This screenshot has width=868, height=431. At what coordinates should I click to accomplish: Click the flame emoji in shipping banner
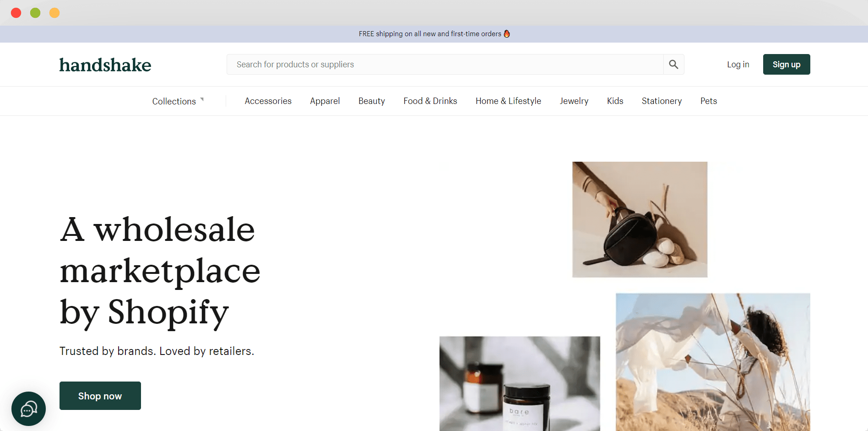pos(507,34)
